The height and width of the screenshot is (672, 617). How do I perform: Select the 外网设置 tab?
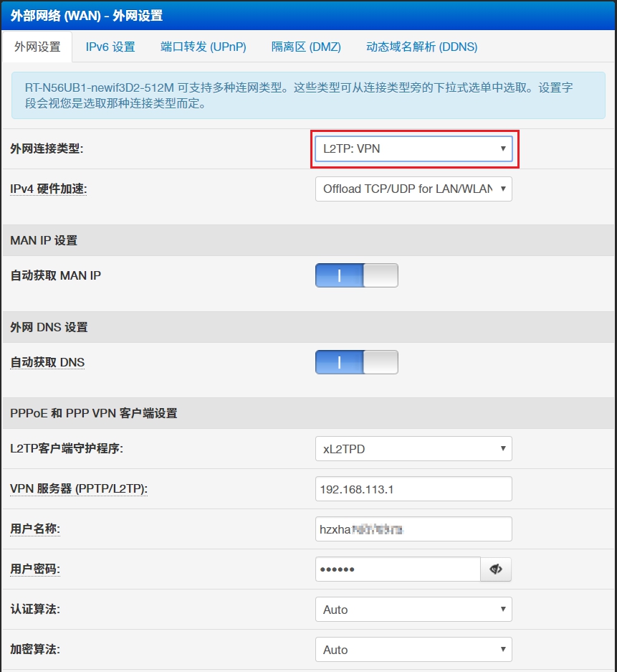[x=37, y=47]
